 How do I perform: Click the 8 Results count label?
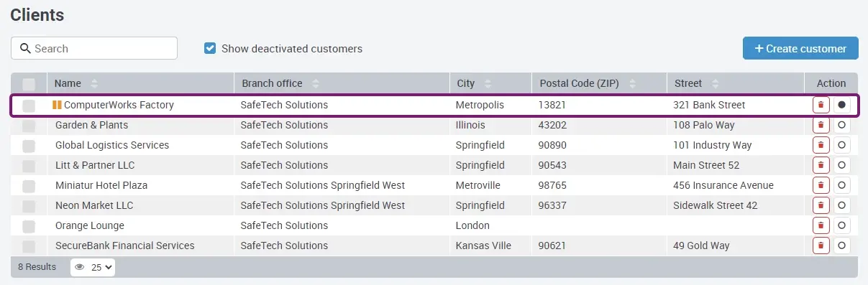(37, 267)
